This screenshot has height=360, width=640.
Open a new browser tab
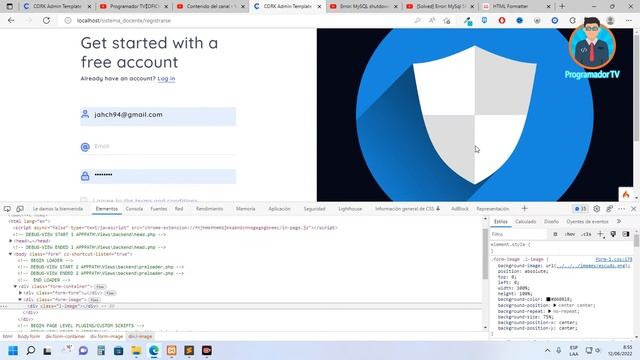562,6
